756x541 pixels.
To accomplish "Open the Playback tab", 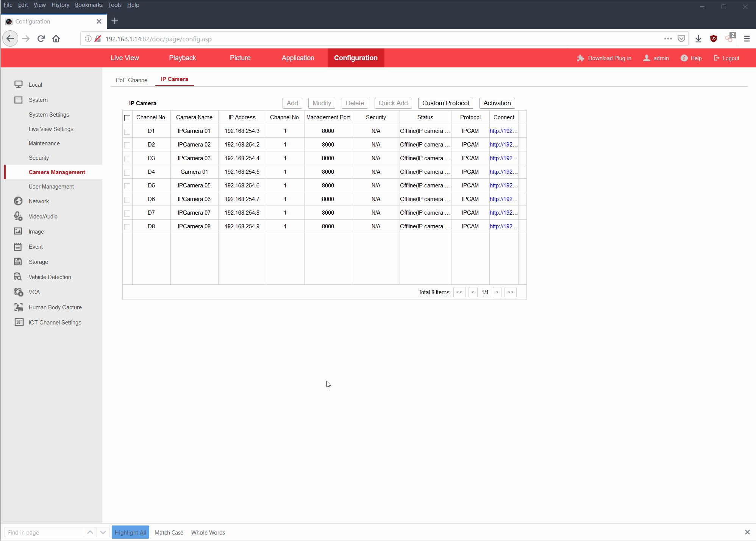I will (x=182, y=58).
